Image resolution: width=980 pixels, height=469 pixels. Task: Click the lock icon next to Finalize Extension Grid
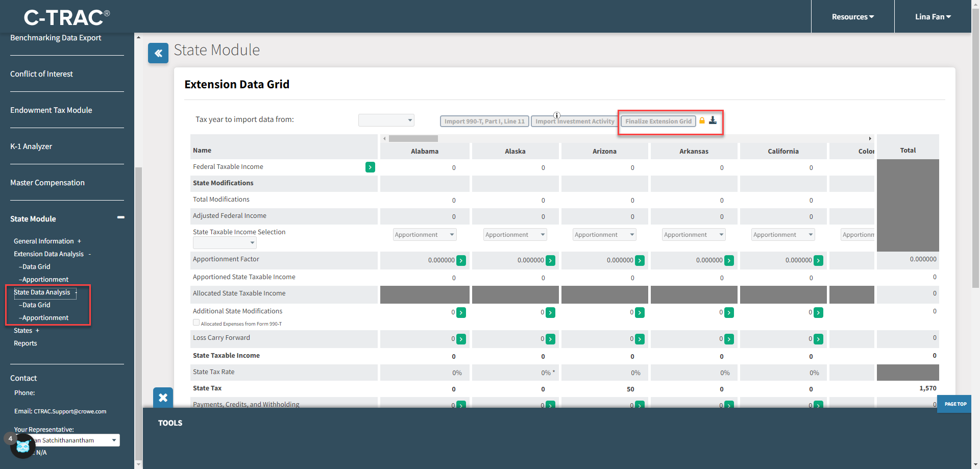click(x=702, y=120)
